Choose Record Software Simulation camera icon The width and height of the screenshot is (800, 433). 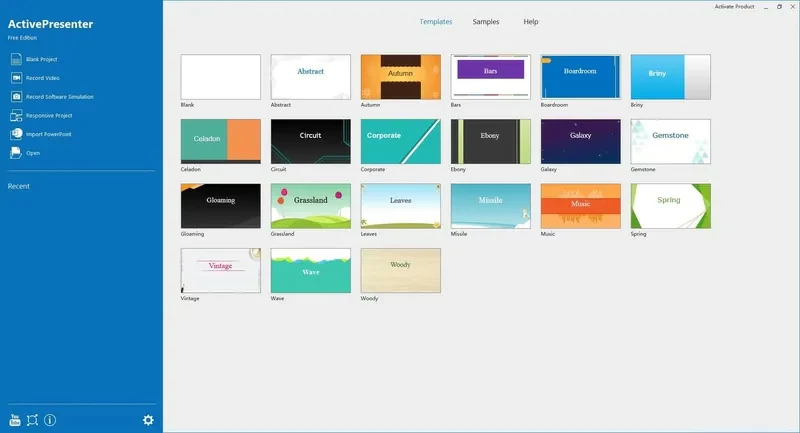(16, 96)
